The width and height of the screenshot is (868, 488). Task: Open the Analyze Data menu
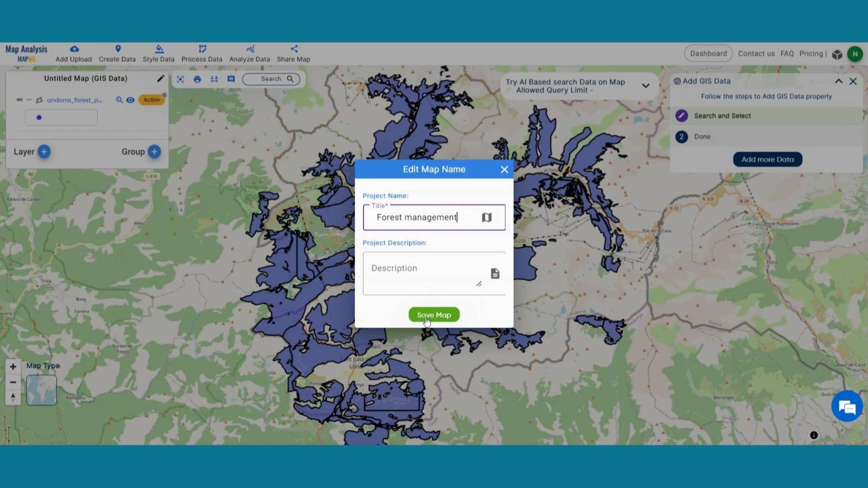coord(250,54)
